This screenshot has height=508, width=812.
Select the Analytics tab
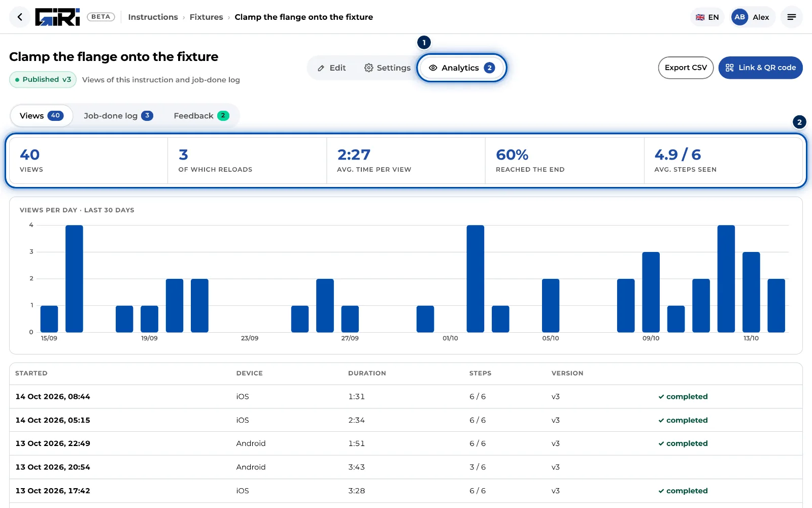(461, 68)
